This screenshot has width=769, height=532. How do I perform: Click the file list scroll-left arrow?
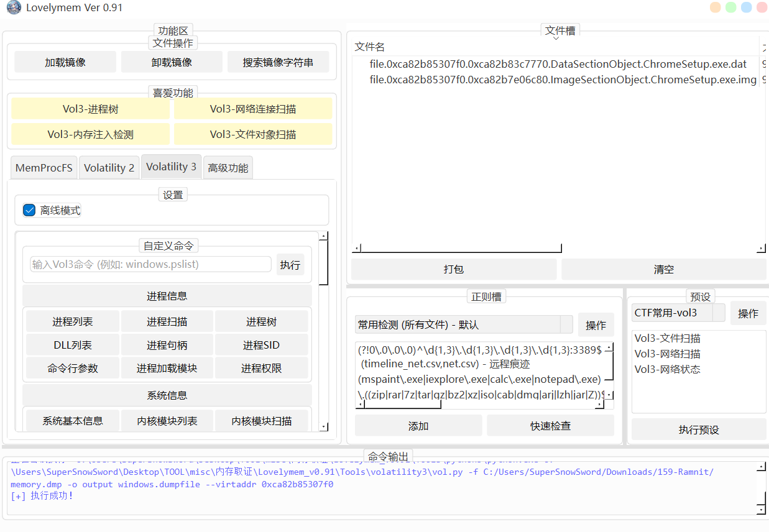click(357, 249)
